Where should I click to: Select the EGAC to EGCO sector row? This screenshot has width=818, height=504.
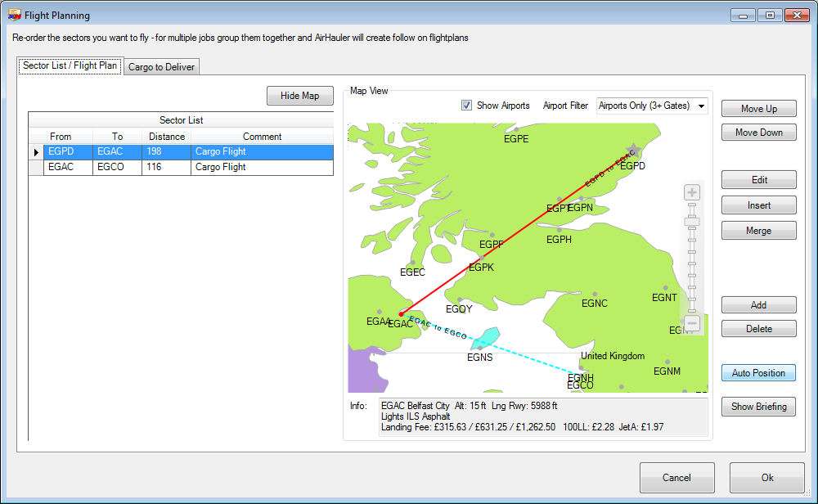188,167
